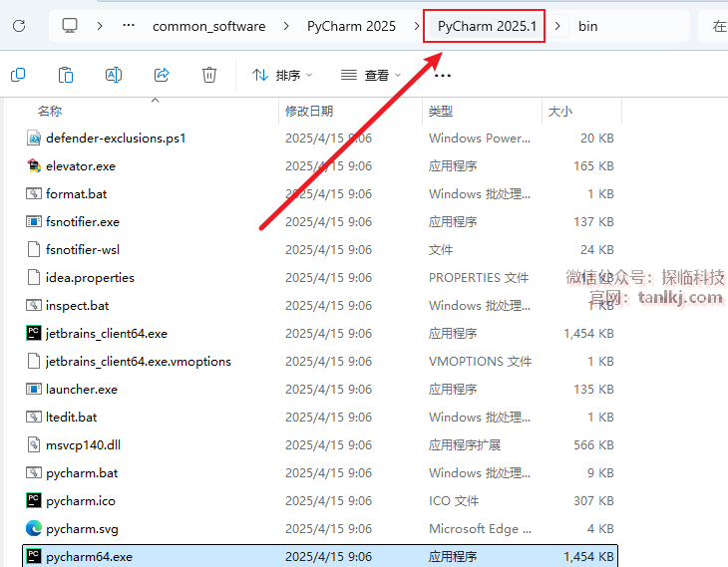Click the VMOPTIONS 文件 type cell
Screen dimensions: 728x567
click(480, 361)
